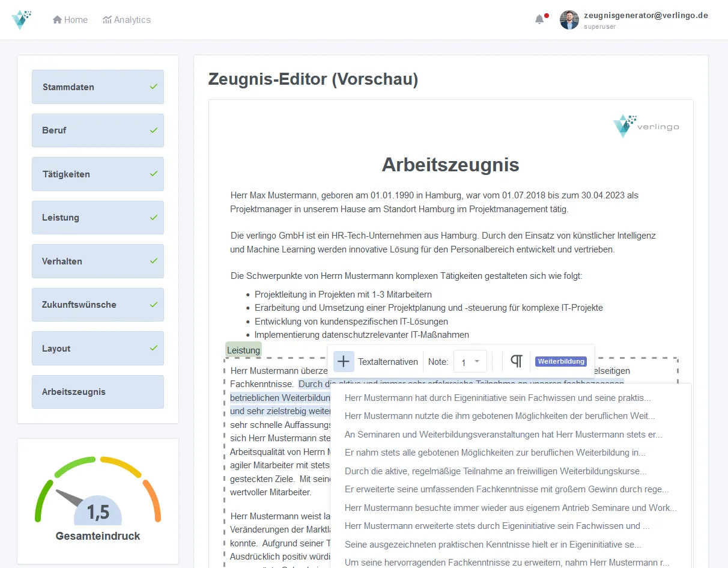Open Analytics via its bar chart icon
Image resolution: width=728 pixels, height=568 pixels.
pos(108,19)
